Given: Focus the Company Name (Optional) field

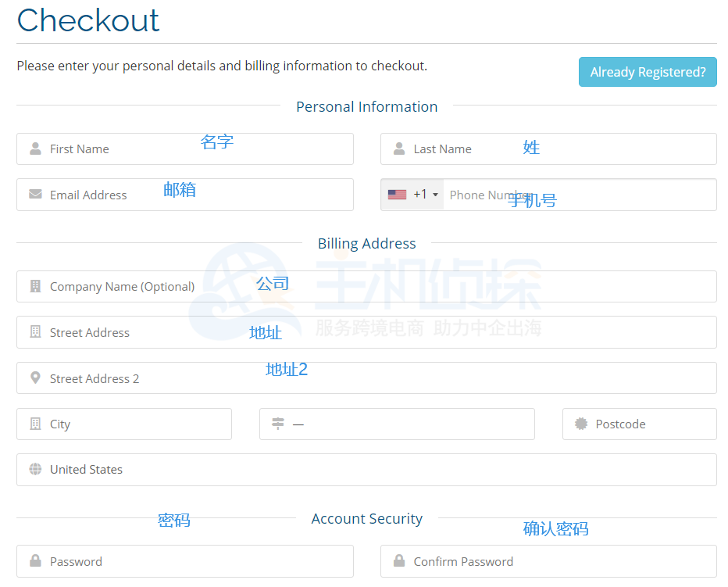Looking at the screenshot, I should (366, 286).
